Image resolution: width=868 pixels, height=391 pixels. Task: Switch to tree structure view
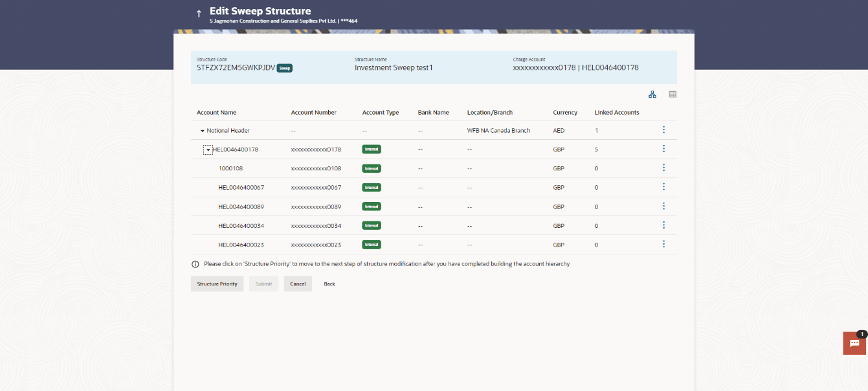[x=652, y=95]
